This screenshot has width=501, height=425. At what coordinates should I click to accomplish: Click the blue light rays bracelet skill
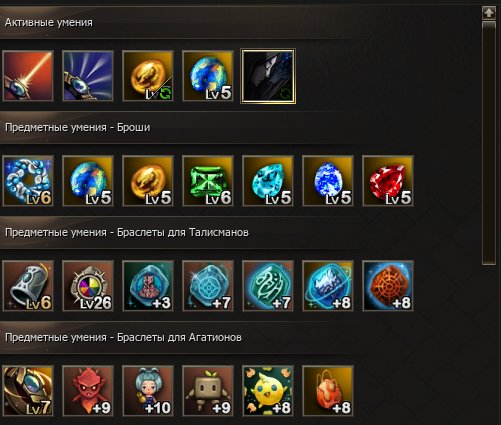click(x=88, y=76)
